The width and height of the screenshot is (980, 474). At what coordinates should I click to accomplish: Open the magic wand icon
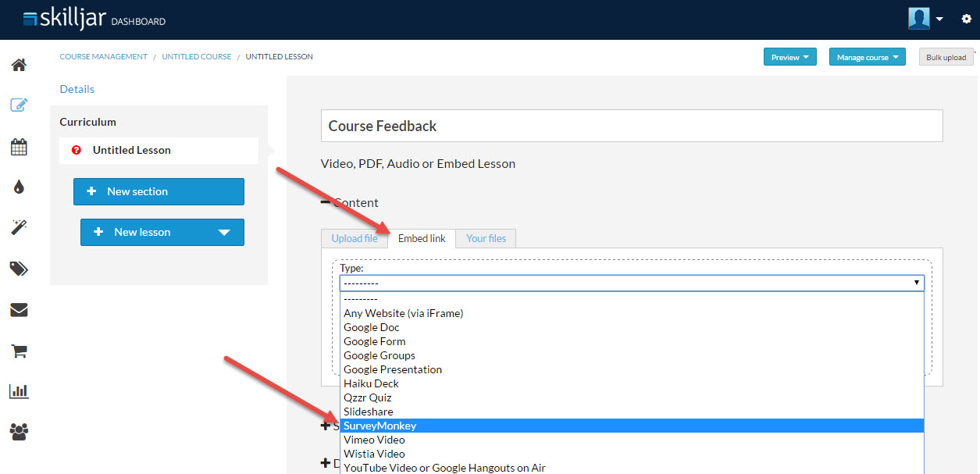[19, 227]
